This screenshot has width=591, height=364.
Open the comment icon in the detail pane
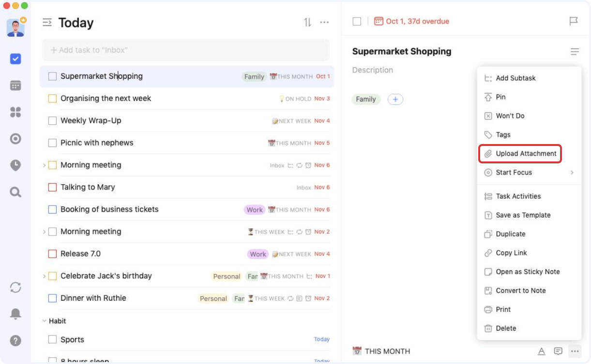pyautogui.click(x=558, y=351)
